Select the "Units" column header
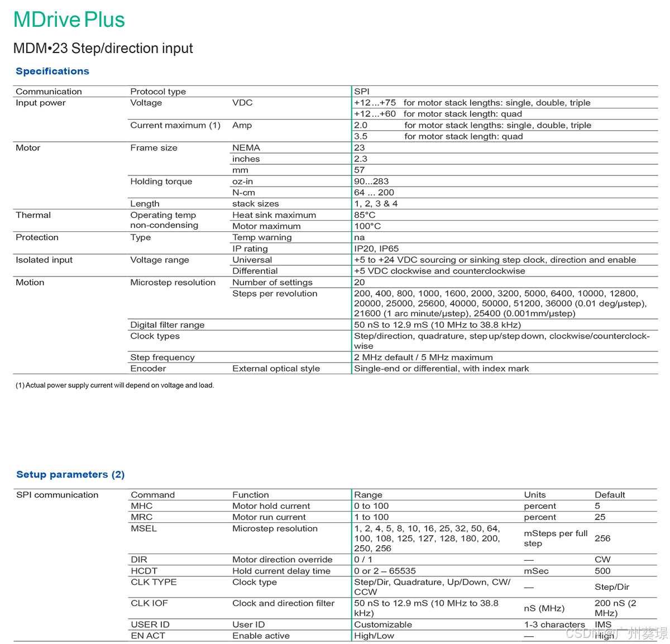This screenshot has height=644, width=670. (x=535, y=495)
